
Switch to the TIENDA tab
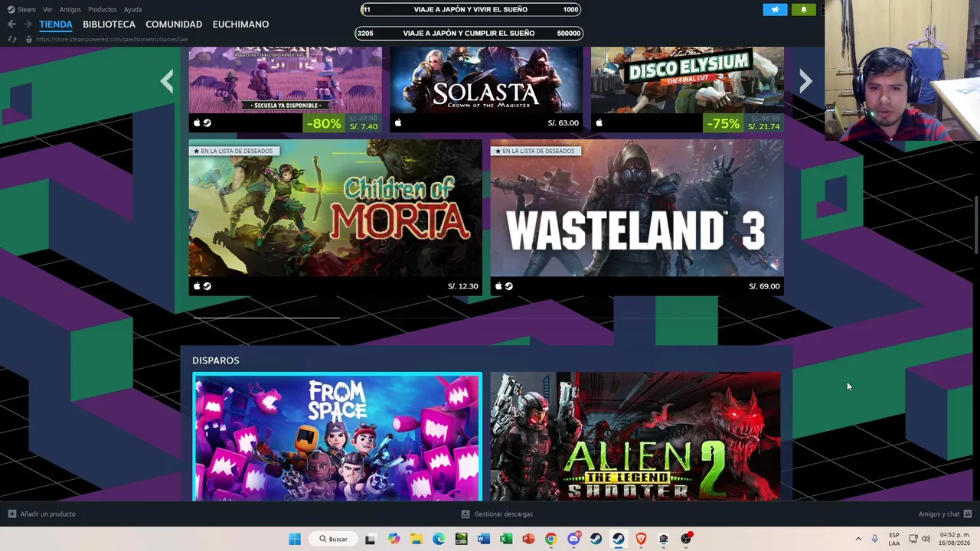click(56, 24)
